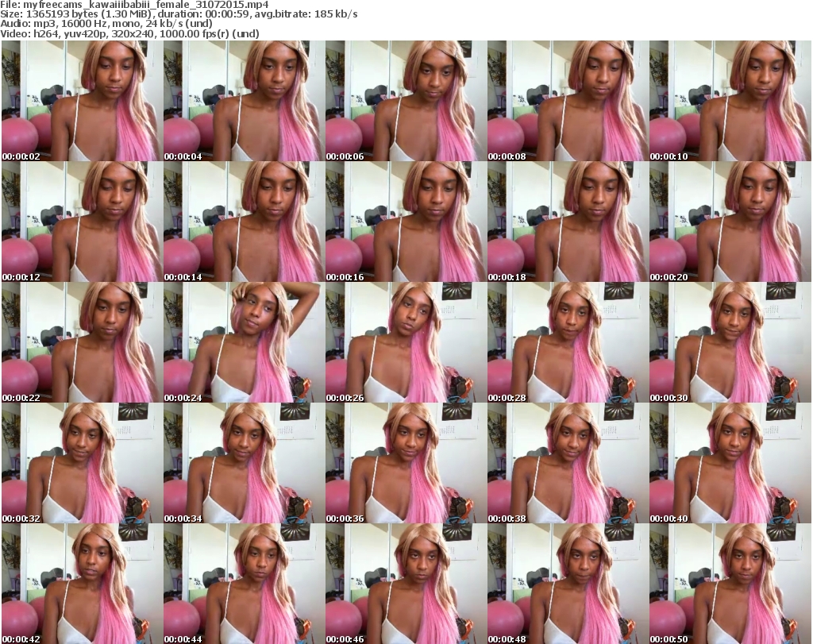Click the File name line ending in .mp4
The height and width of the screenshot is (644, 813).
click(x=134, y=5)
